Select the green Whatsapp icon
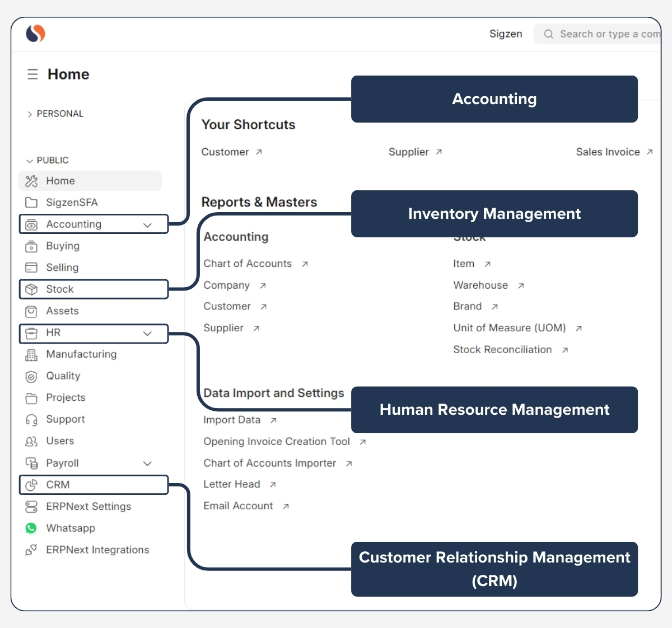Viewport: 672px width, 628px height. click(x=31, y=528)
